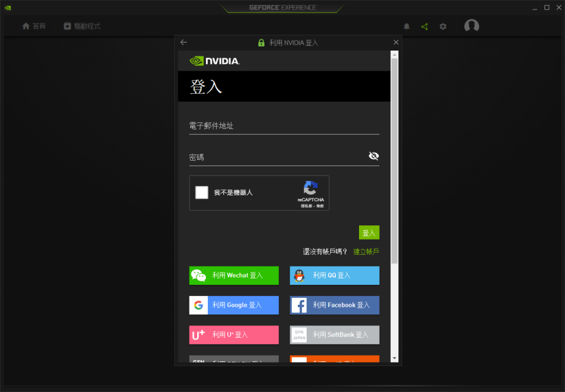Click the reCAPTCHA logo icon
The image size is (565, 392).
(x=310, y=188)
